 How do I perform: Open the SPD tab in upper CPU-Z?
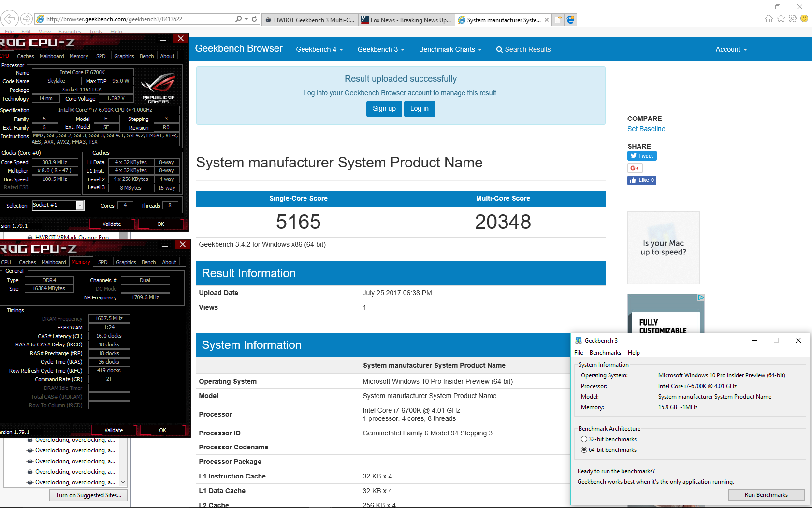tap(101, 56)
